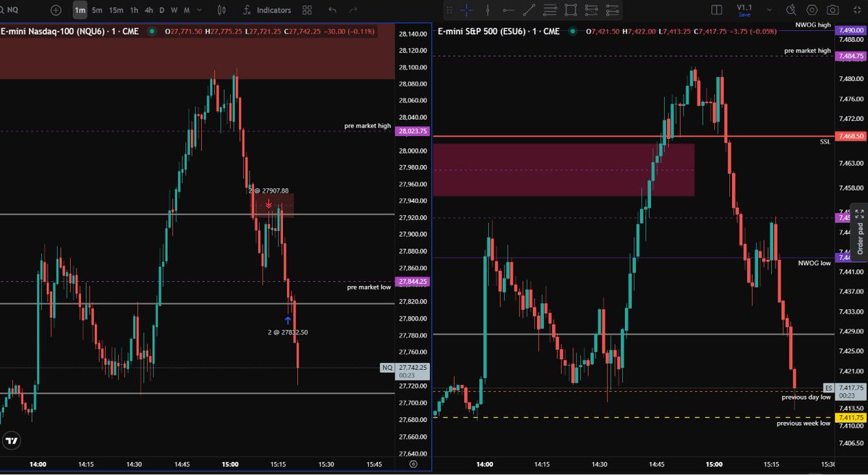Click the E-mini S&P 500 chart title

pos(498,31)
